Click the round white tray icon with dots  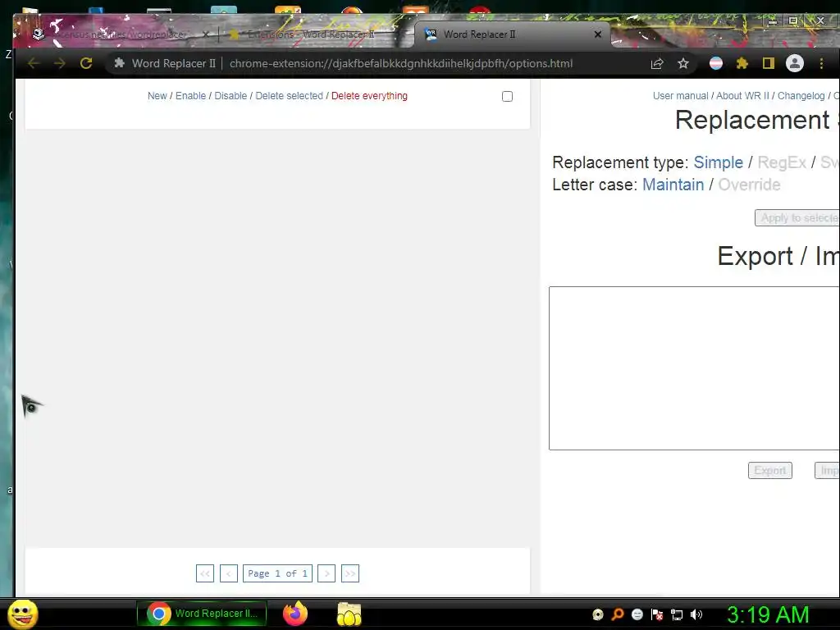637,614
